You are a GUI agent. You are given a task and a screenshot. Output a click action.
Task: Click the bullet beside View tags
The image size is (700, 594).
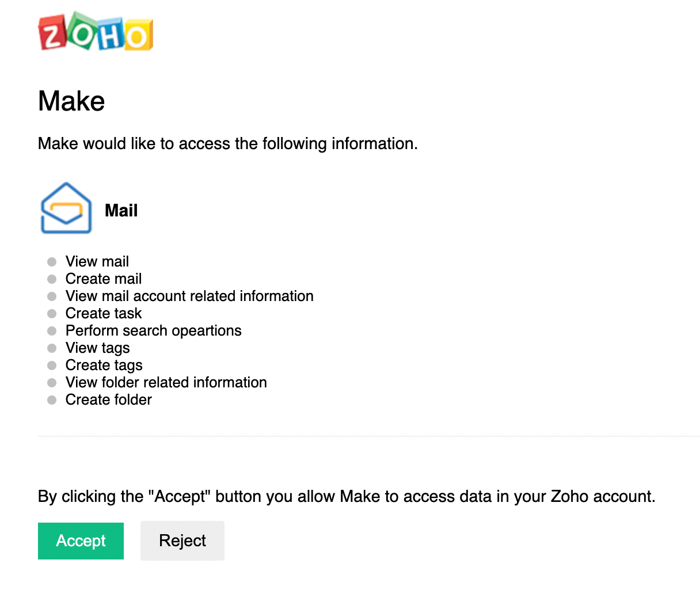coord(52,348)
